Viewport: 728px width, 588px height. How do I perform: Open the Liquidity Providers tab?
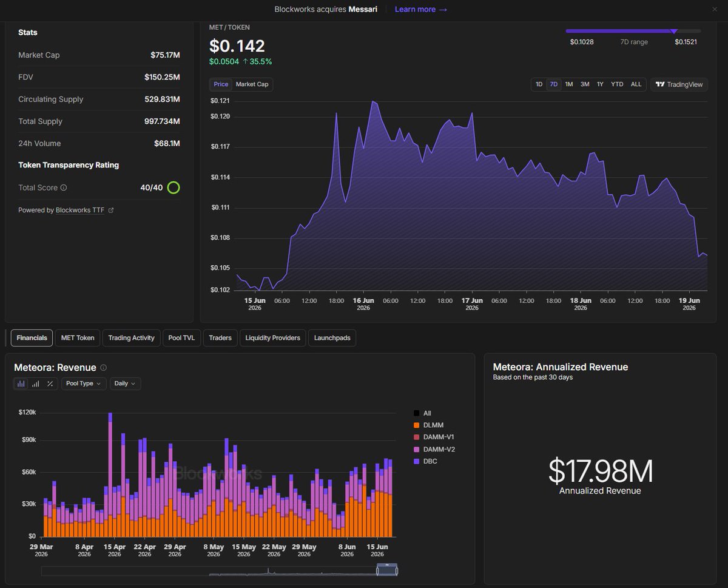pos(272,338)
